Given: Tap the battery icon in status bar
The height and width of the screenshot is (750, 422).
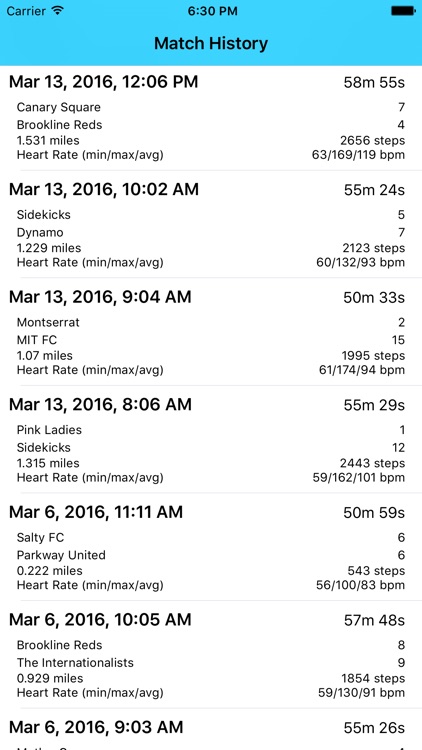Looking at the screenshot, I should click(x=403, y=11).
